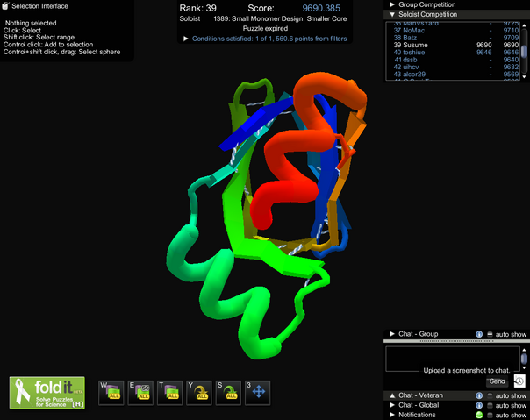Expand the Conditions satisfied details
The width and height of the screenshot is (530, 420).
[x=185, y=39]
